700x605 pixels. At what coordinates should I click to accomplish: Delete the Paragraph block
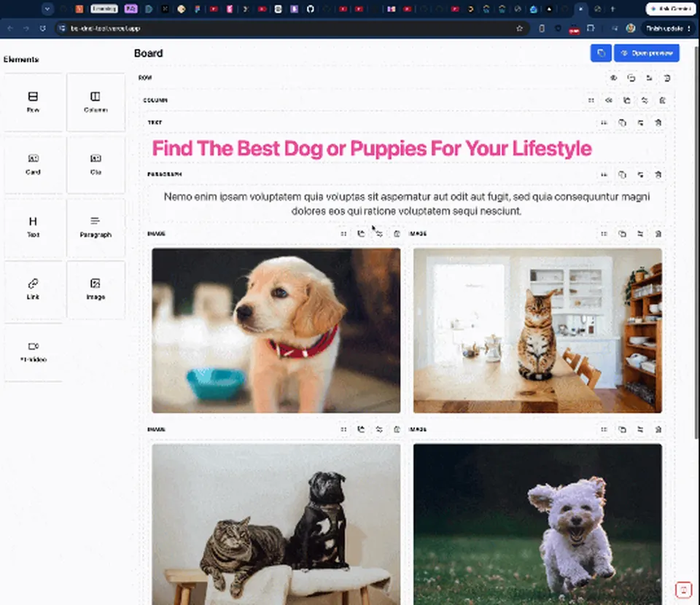point(658,174)
